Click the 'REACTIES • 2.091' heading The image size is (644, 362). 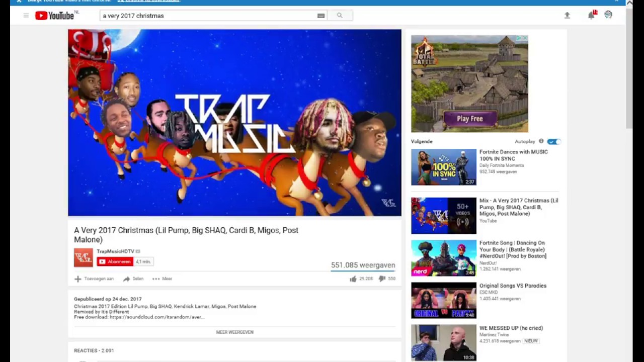pyautogui.click(x=94, y=350)
